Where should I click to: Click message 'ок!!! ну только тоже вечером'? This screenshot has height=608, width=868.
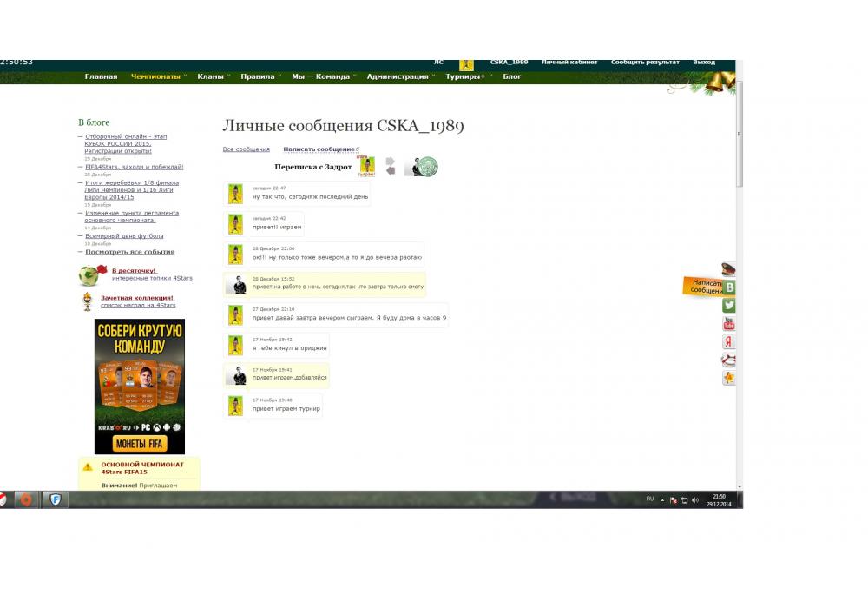337,257
